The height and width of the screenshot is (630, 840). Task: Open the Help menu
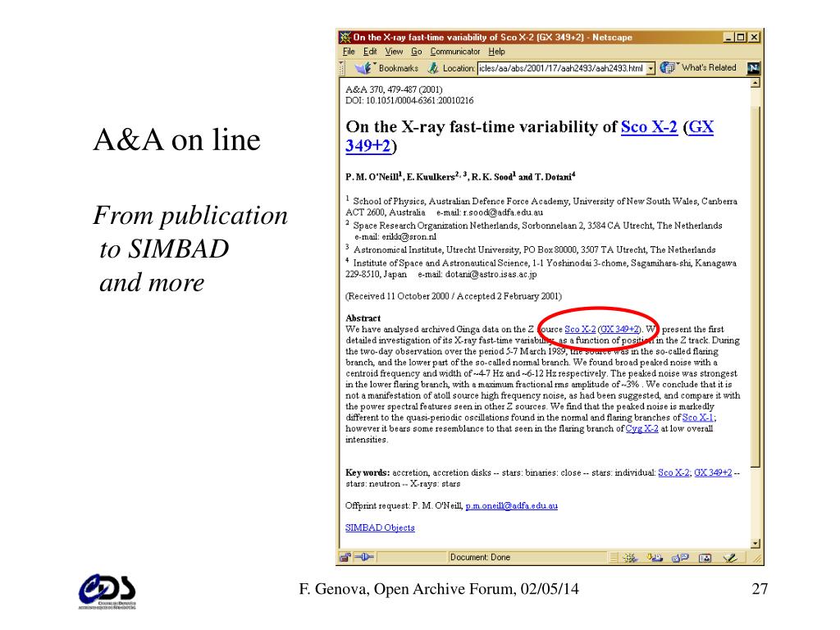tap(496, 52)
